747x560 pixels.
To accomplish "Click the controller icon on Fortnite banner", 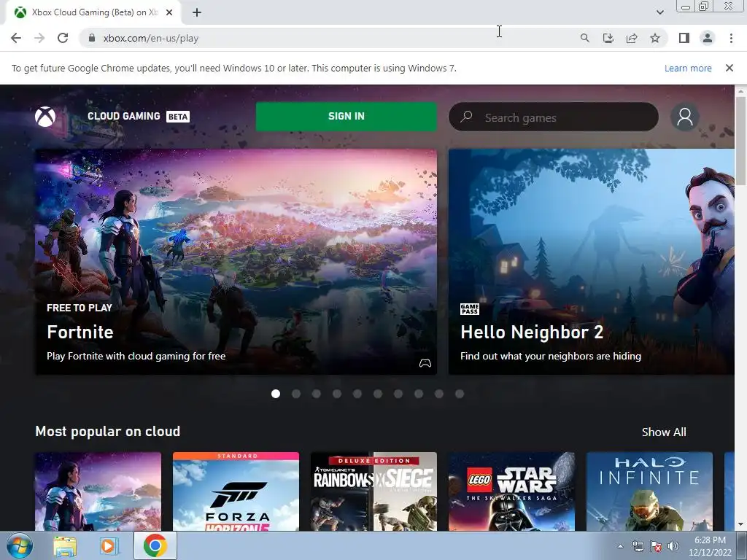I will 425,363.
